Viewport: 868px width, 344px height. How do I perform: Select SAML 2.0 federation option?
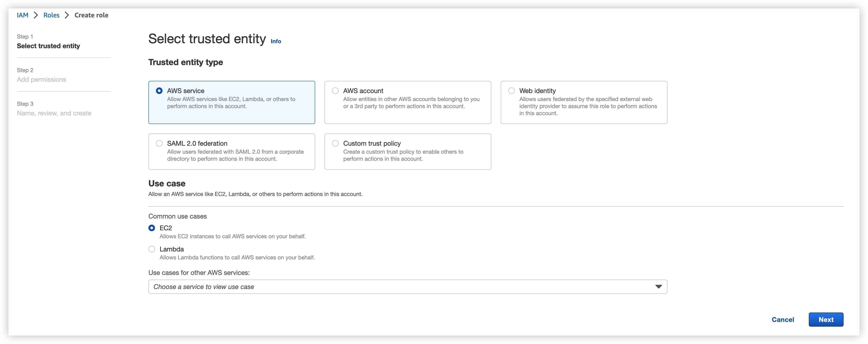coord(159,143)
